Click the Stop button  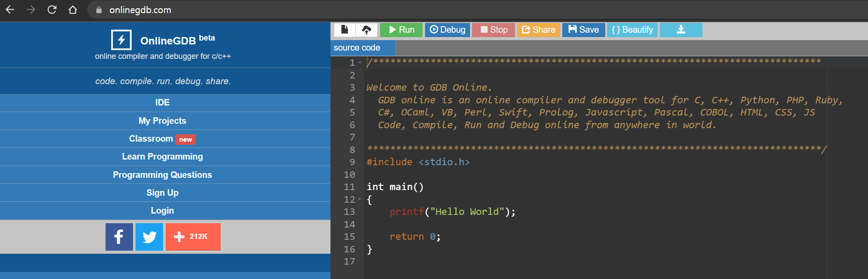tap(494, 30)
